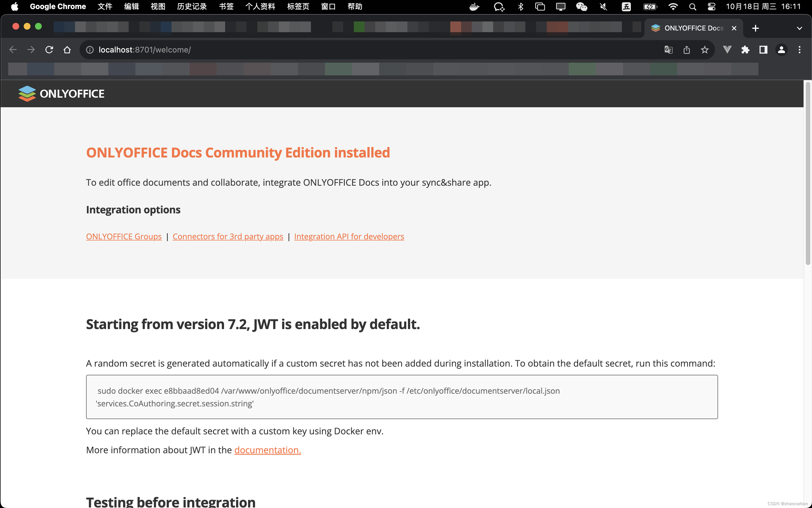
Task: Open the Chrome profile avatar
Action: tap(782, 50)
